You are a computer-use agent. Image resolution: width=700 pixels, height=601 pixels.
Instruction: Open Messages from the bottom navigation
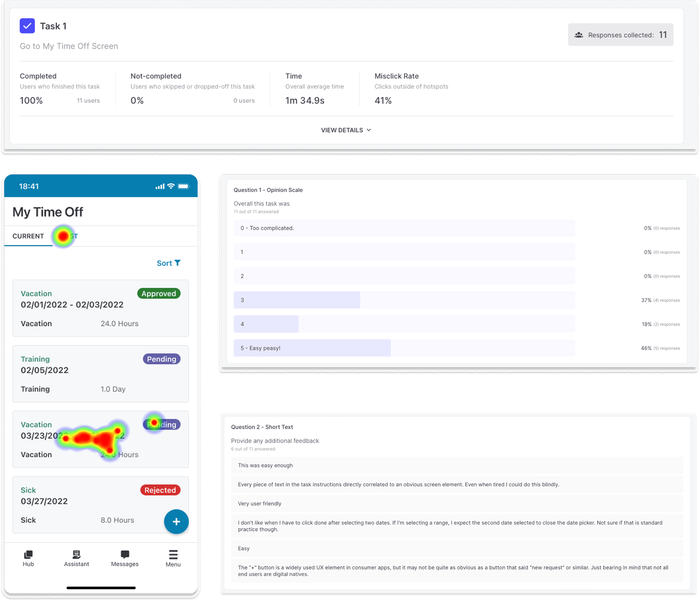[125, 555]
